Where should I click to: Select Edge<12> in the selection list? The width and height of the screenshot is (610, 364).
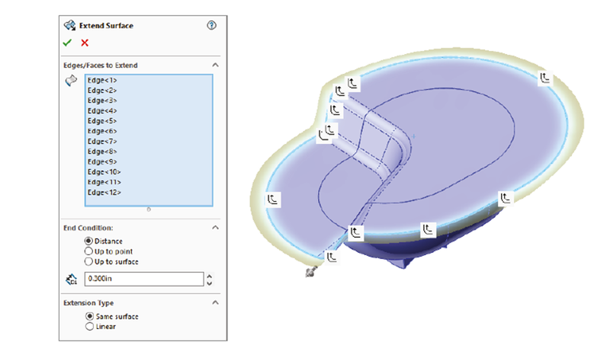[x=104, y=193]
